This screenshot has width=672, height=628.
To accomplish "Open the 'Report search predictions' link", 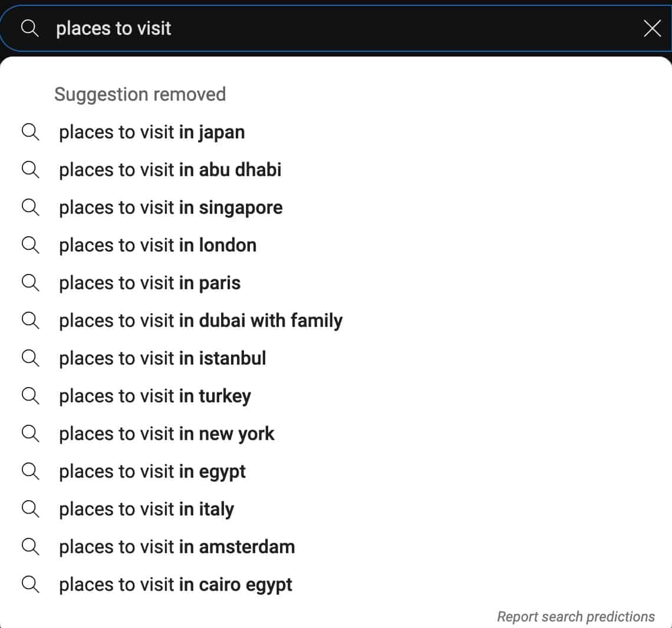I will tap(575, 616).
